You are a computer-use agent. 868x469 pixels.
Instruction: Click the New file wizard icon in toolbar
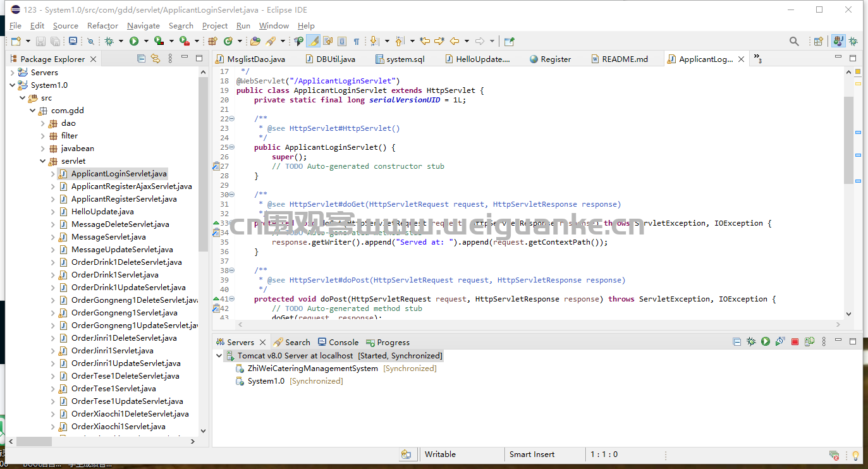tap(16, 41)
